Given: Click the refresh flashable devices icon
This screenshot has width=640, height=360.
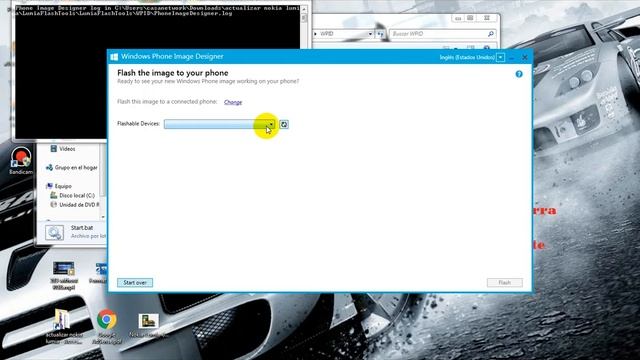Looking at the screenshot, I should point(284,124).
